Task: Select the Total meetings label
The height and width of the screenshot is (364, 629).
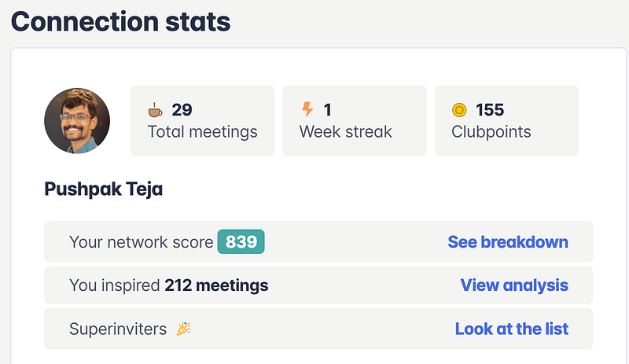Action: pos(202,132)
